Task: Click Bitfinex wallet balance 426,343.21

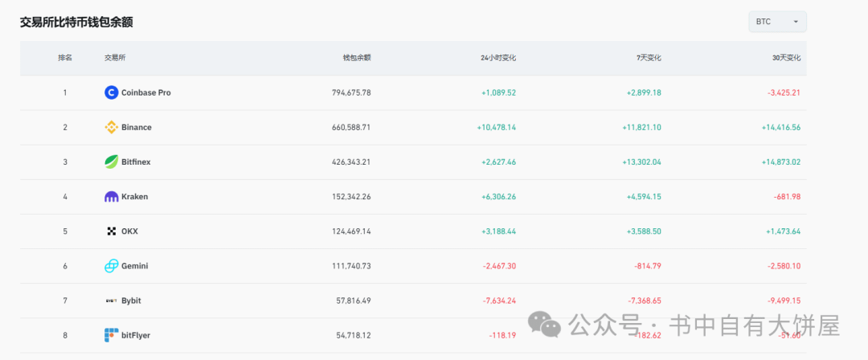Action: (351, 162)
